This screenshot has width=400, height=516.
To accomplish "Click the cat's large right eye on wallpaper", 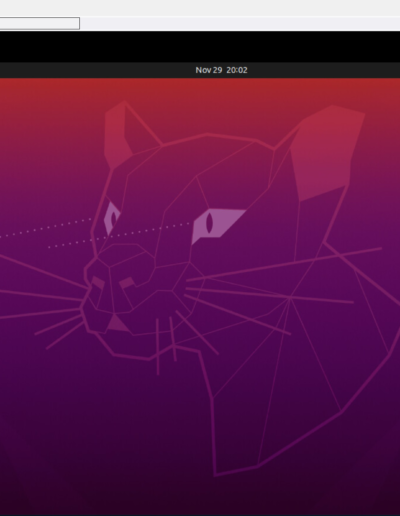I will pyautogui.click(x=218, y=226).
